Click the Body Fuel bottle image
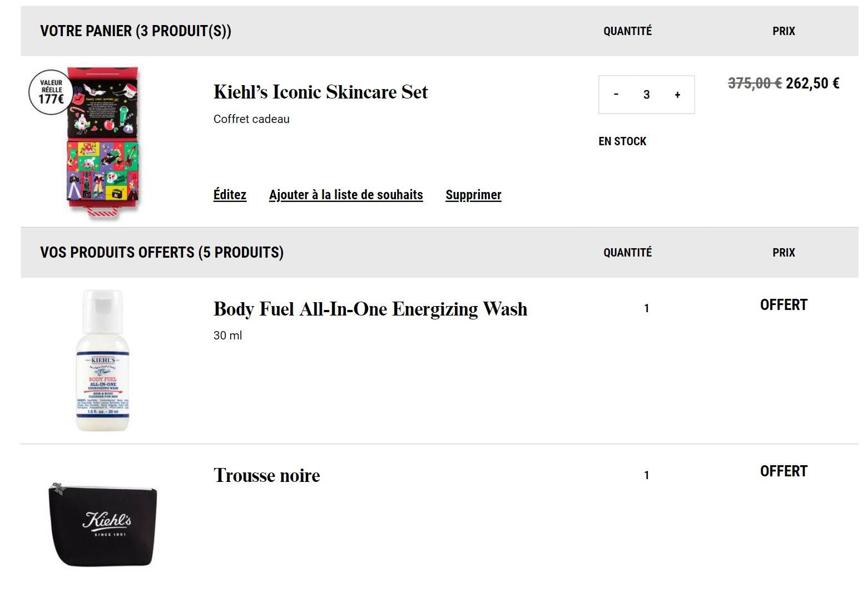 pyautogui.click(x=102, y=360)
